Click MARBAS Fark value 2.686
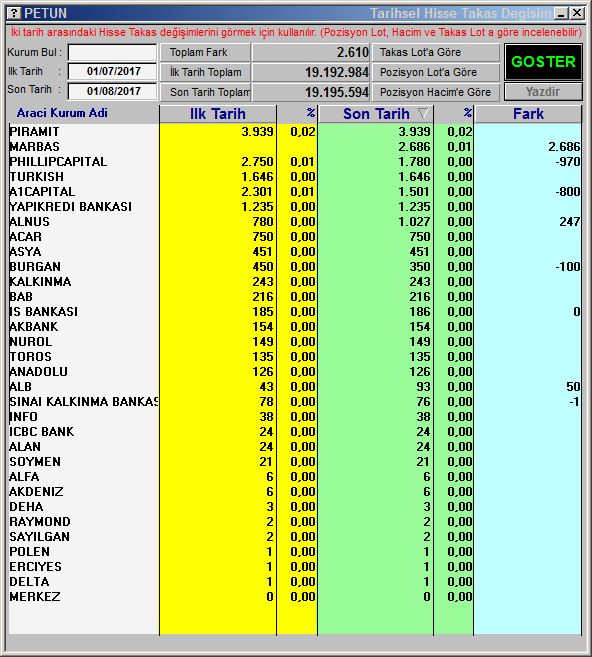This screenshot has width=592, height=657. coord(564,147)
